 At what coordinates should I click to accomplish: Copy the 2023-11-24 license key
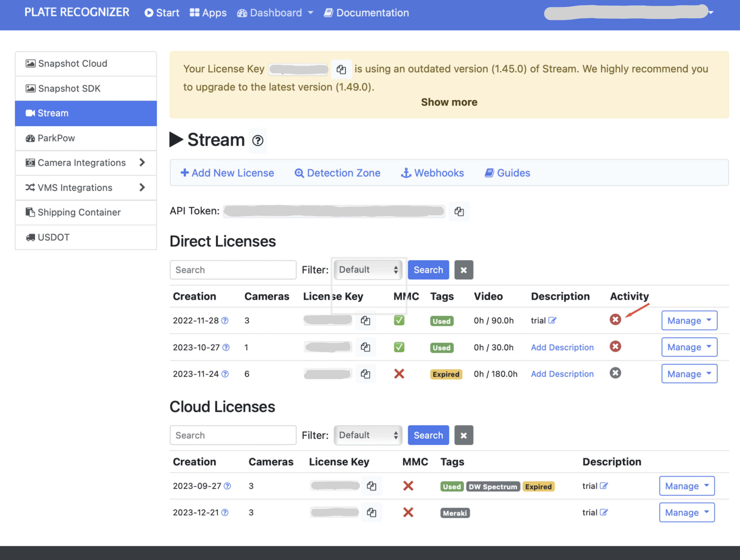click(x=365, y=374)
